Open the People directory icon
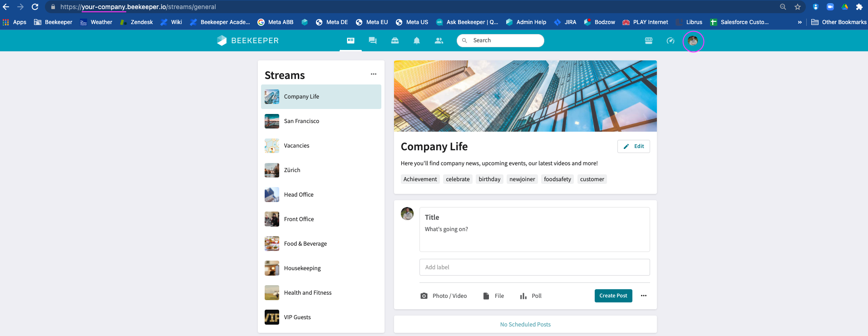This screenshot has height=336, width=868. tap(439, 40)
